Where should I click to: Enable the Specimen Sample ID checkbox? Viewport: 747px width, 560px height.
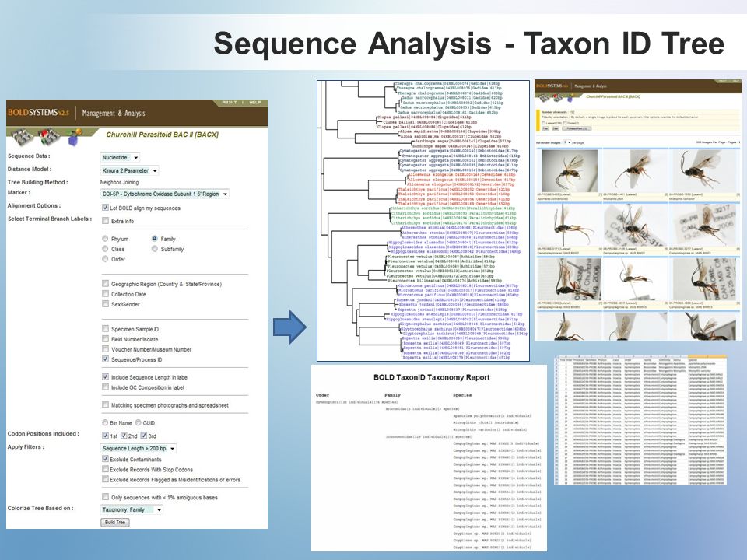click(105, 328)
